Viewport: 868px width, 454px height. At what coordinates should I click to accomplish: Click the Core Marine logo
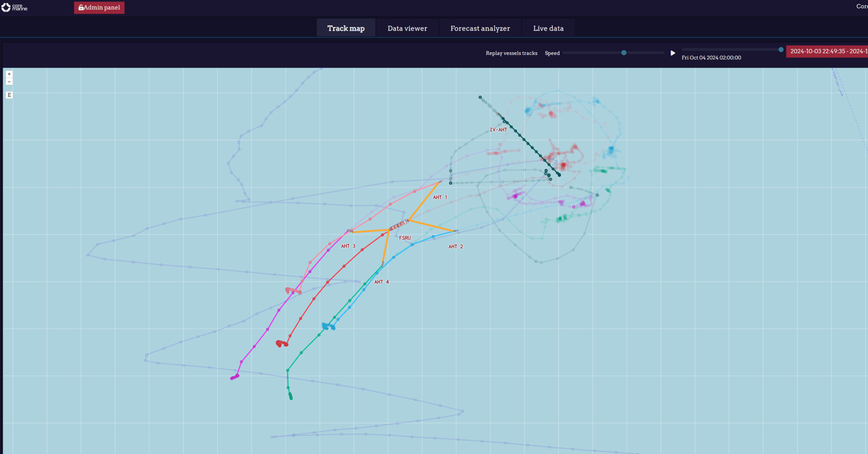[x=15, y=7]
